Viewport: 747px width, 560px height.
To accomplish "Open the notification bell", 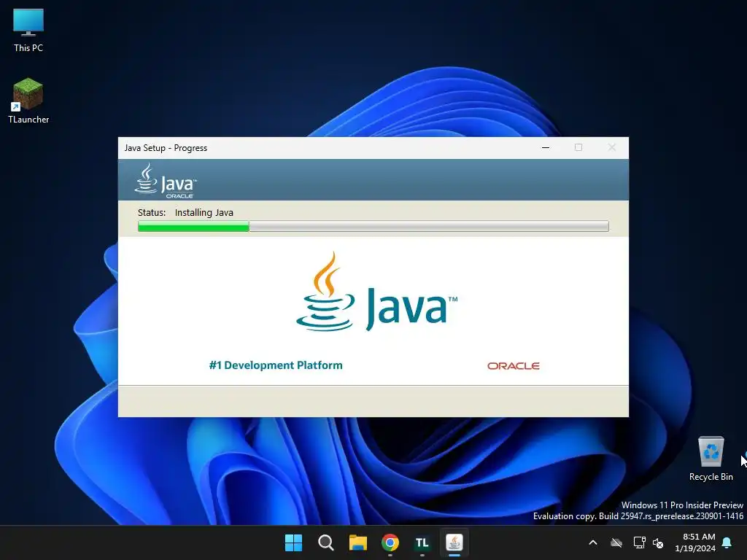I will (727, 542).
